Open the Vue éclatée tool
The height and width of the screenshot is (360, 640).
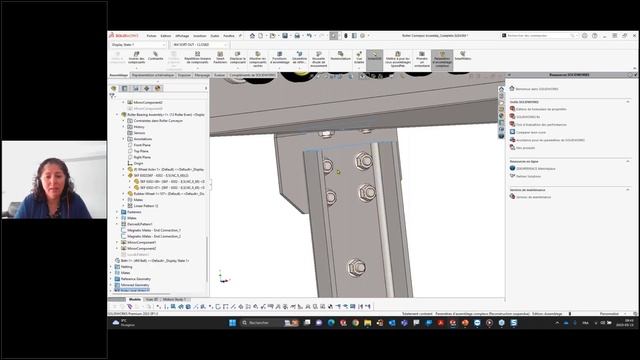(359, 58)
